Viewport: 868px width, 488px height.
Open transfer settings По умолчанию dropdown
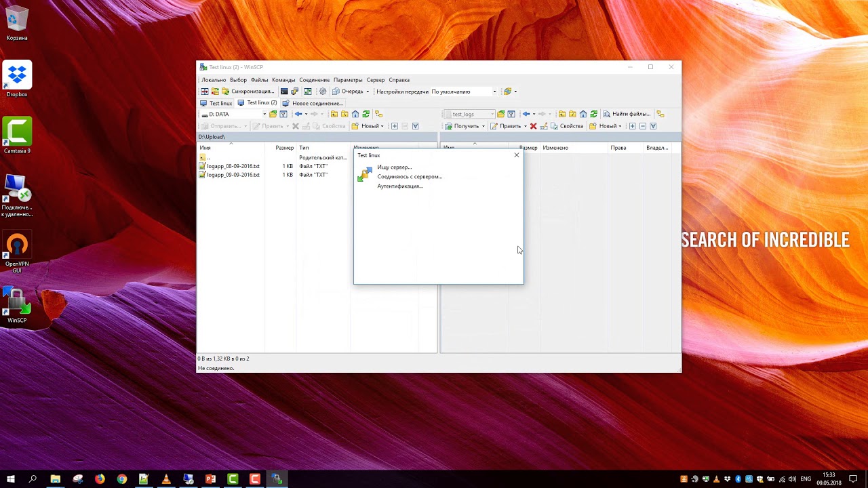coord(464,91)
